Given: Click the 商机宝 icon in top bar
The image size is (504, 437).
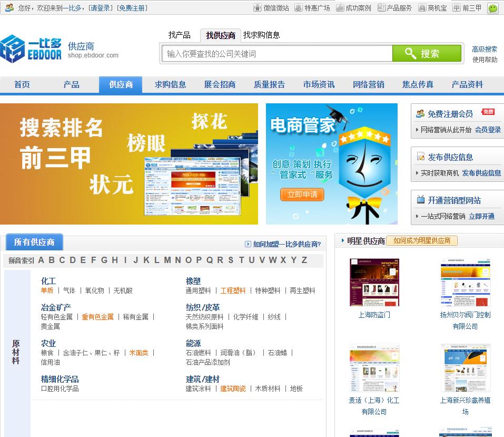Looking at the screenshot, I should coord(422,8).
